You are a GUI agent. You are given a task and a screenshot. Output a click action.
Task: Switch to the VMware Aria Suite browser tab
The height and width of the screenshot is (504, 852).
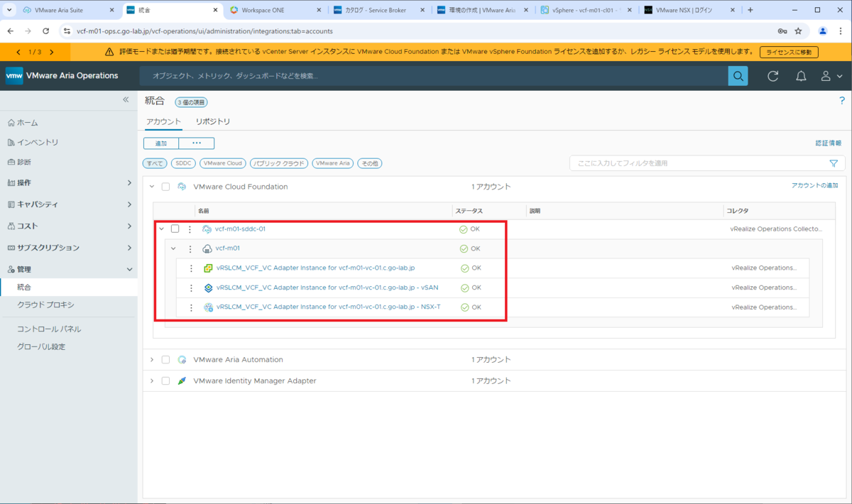68,10
